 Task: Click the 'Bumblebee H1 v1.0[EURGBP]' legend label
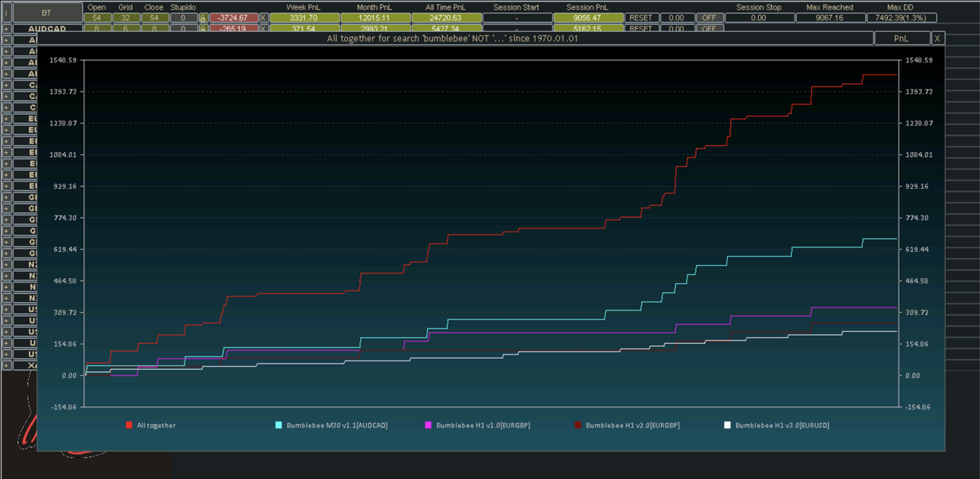coord(483,426)
